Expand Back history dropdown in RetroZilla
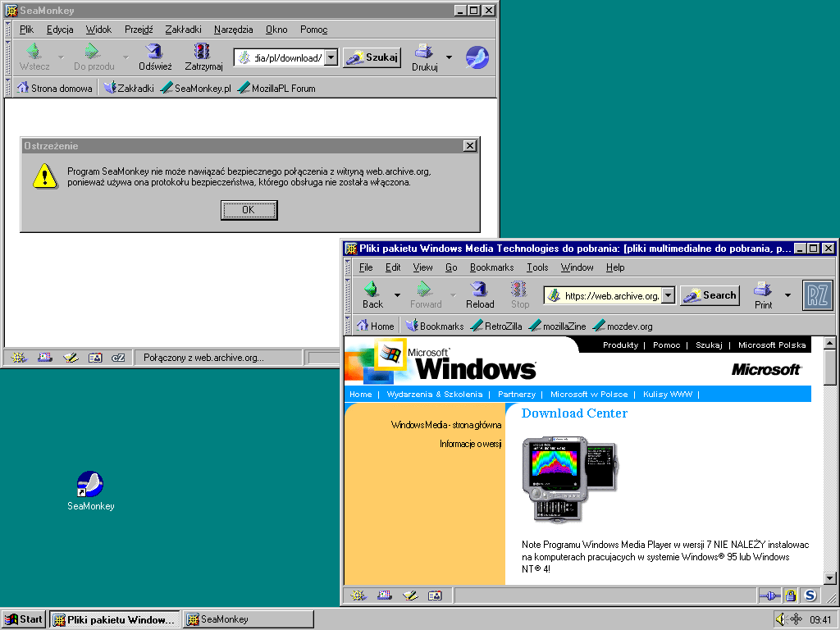Image resolution: width=840 pixels, height=630 pixels. [397, 294]
